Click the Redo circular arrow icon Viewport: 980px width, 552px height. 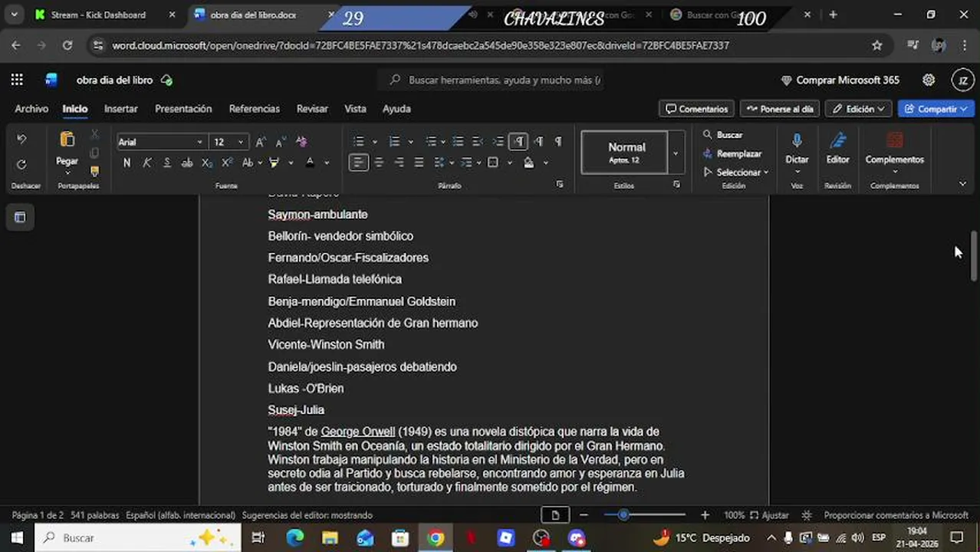pyautogui.click(x=21, y=164)
